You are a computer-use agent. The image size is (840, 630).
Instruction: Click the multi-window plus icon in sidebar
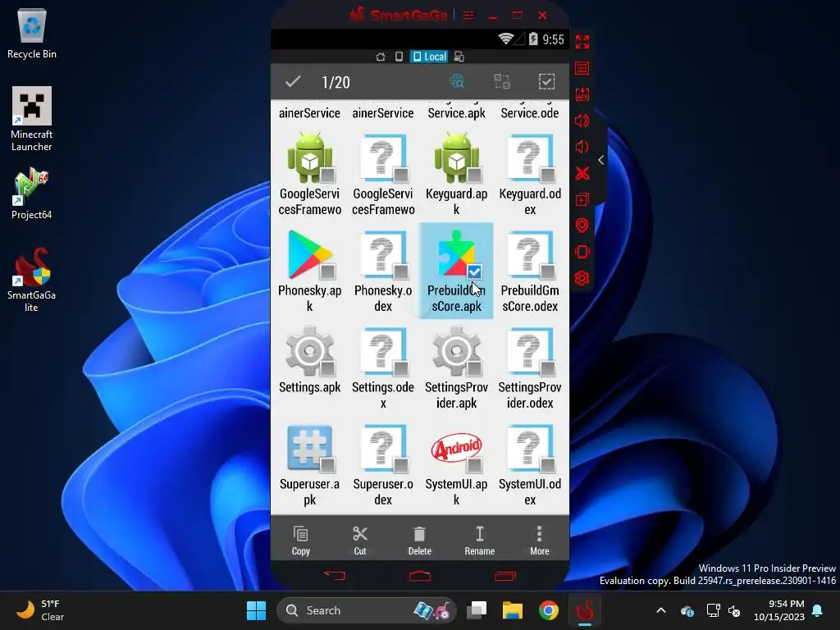click(x=582, y=200)
